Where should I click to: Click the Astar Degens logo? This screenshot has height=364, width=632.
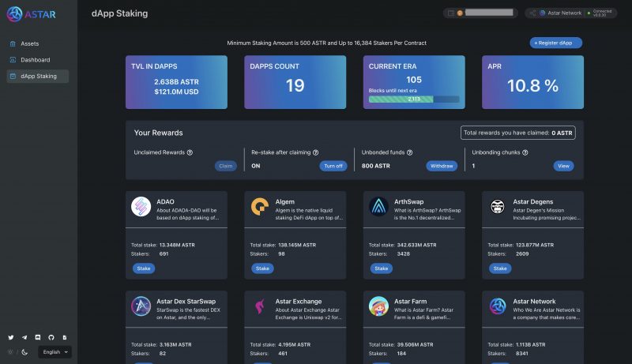coord(498,207)
